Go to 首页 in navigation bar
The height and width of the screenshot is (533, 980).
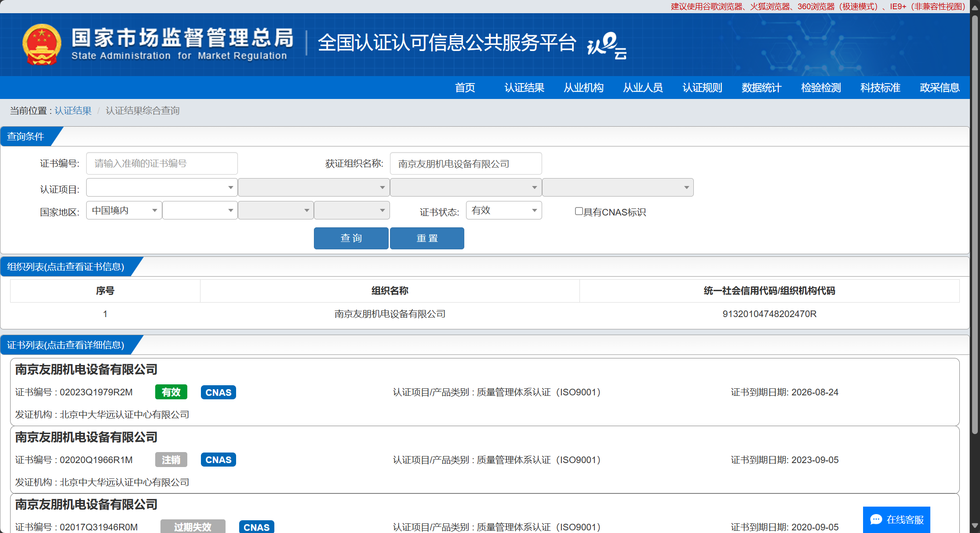pos(465,88)
